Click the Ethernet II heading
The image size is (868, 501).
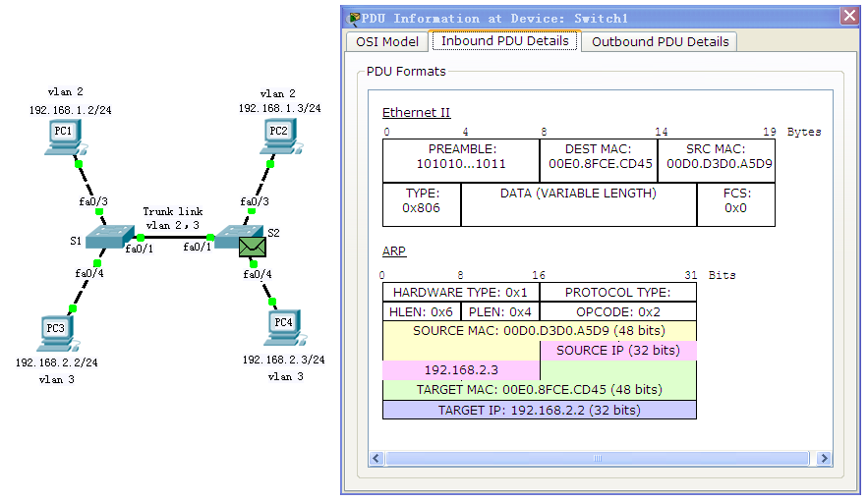[x=416, y=113]
